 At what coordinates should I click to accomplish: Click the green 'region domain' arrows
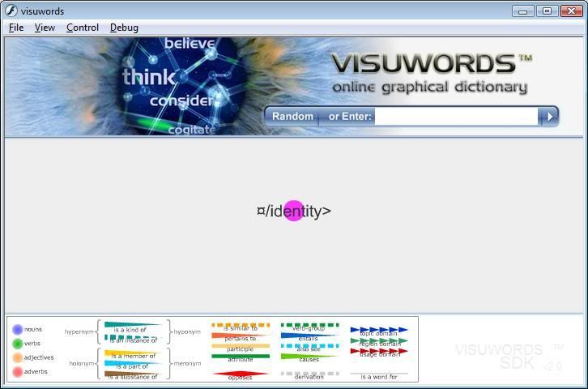(379, 340)
